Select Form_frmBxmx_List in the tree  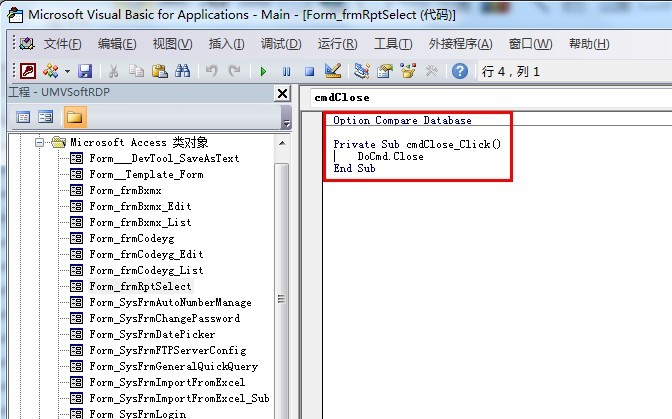click(x=140, y=222)
